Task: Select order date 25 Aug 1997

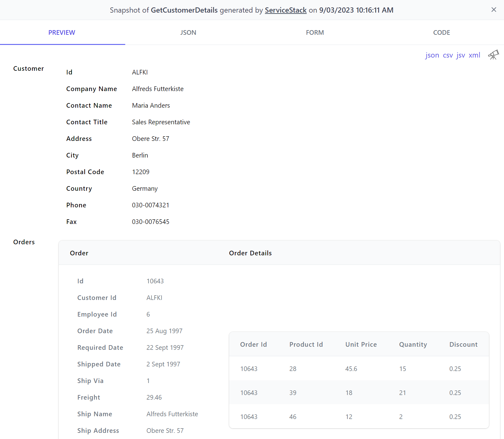Action: click(x=164, y=331)
